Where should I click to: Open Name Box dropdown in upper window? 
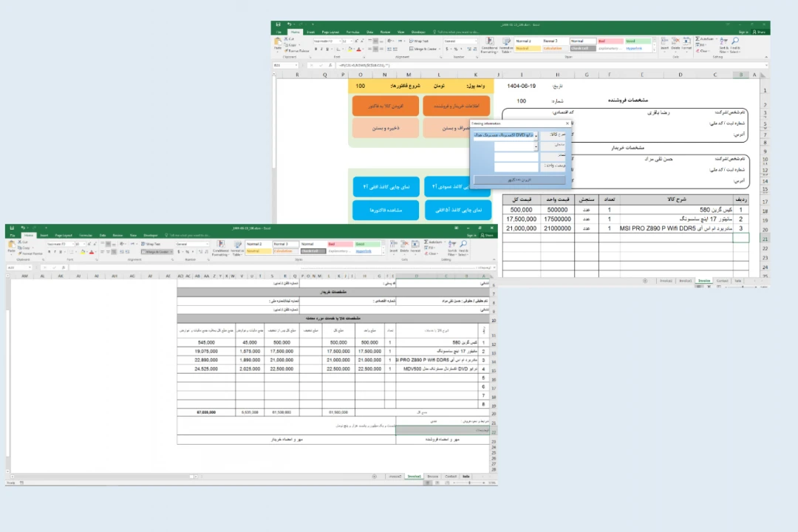click(x=296, y=65)
